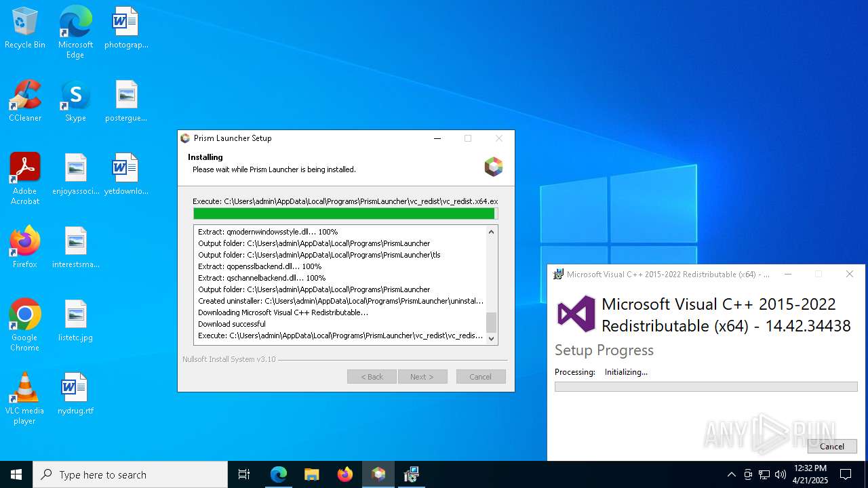The image size is (868, 488).
Task: Cancel the Visual C++ Redistributable setup
Action: 832,446
